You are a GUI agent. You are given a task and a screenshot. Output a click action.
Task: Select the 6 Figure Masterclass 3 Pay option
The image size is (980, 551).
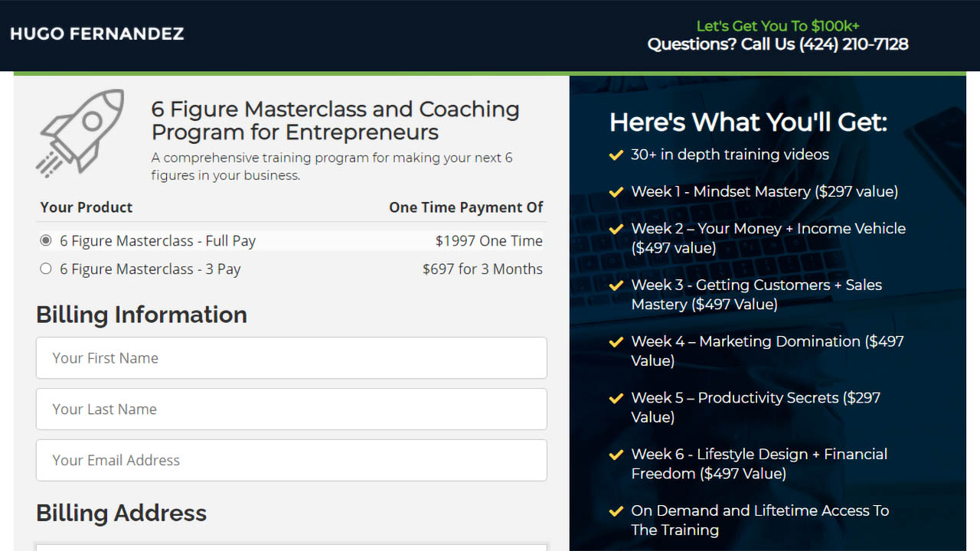click(45, 268)
